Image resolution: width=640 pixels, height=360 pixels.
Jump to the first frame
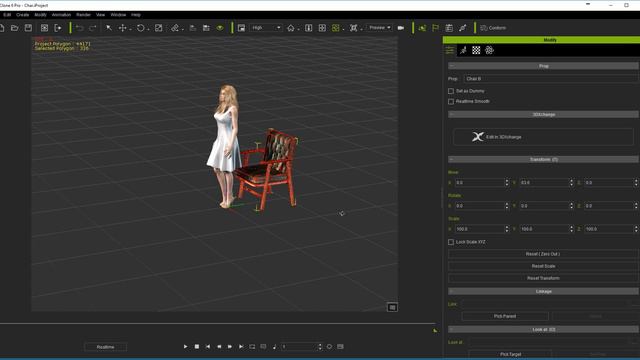(208, 347)
